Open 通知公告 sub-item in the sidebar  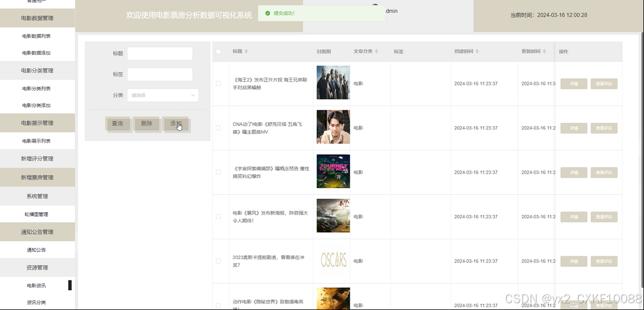(x=37, y=250)
